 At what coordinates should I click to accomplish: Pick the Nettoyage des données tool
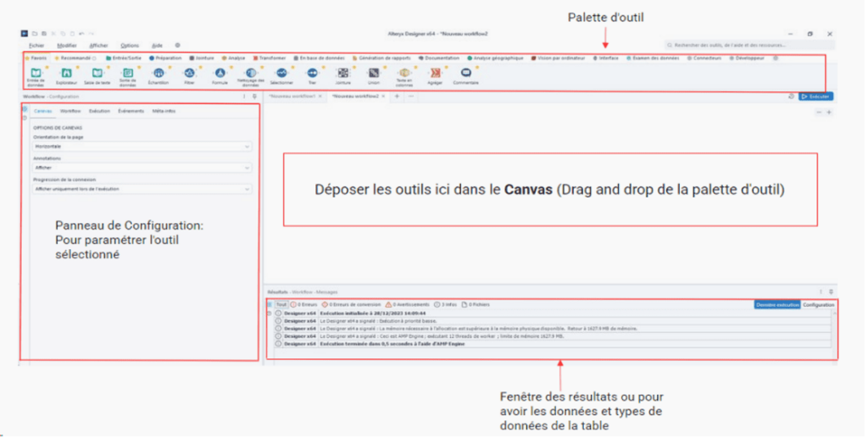251,73
